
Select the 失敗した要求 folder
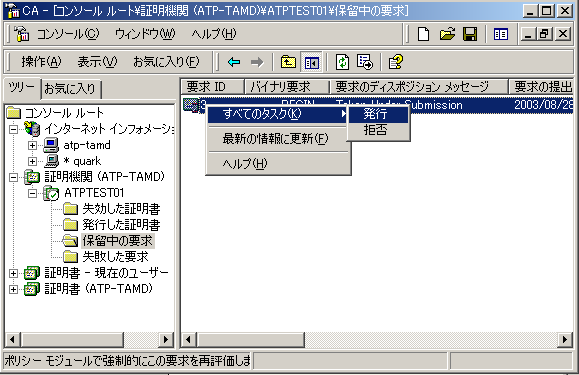click(x=115, y=257)
